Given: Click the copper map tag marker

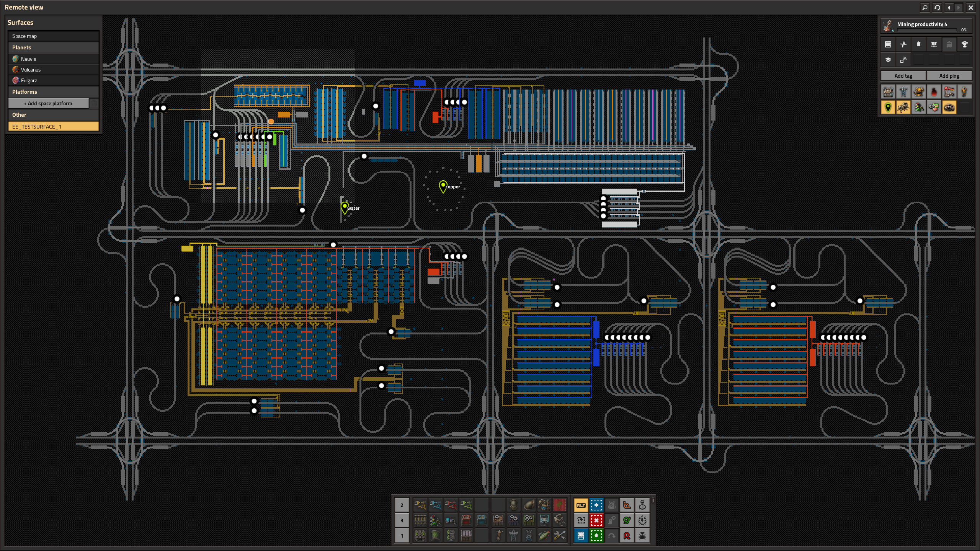Looking at the screenshot, I should pyautogui.click(x=443, y=186).
